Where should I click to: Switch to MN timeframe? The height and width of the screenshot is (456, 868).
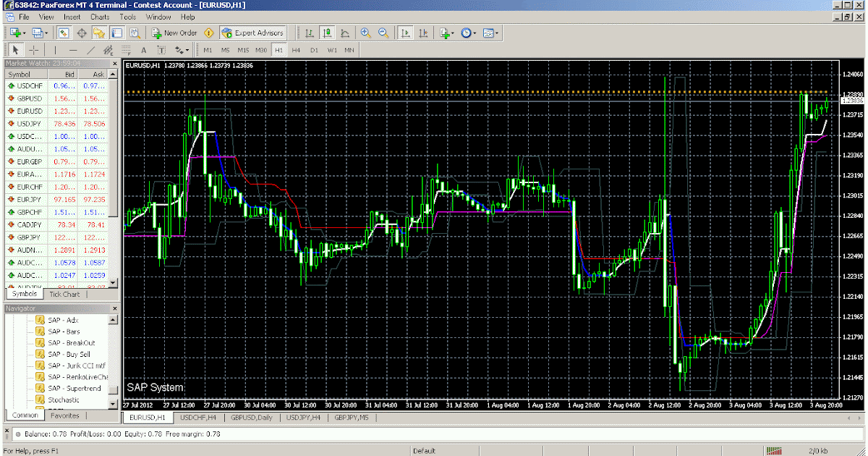click(349, 50)
